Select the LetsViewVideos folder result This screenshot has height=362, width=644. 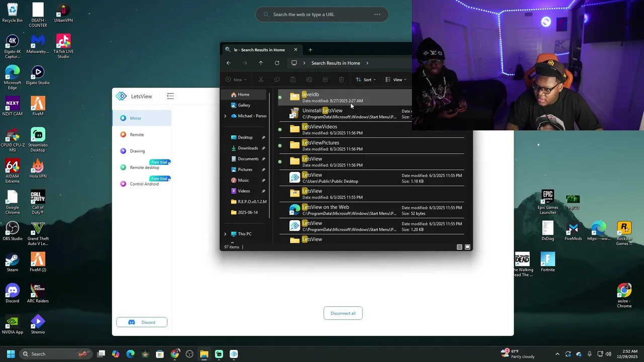(x=371, y=130)
